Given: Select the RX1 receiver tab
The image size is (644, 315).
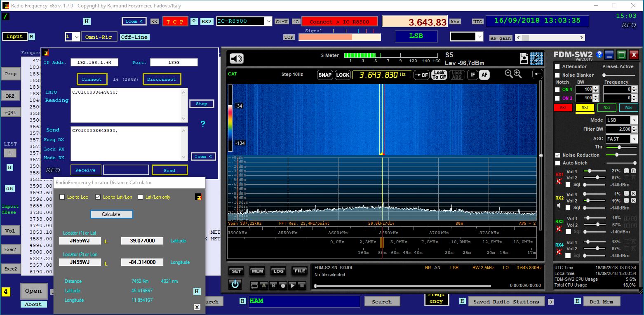Looking at the screenshot, I should point(563,107).
